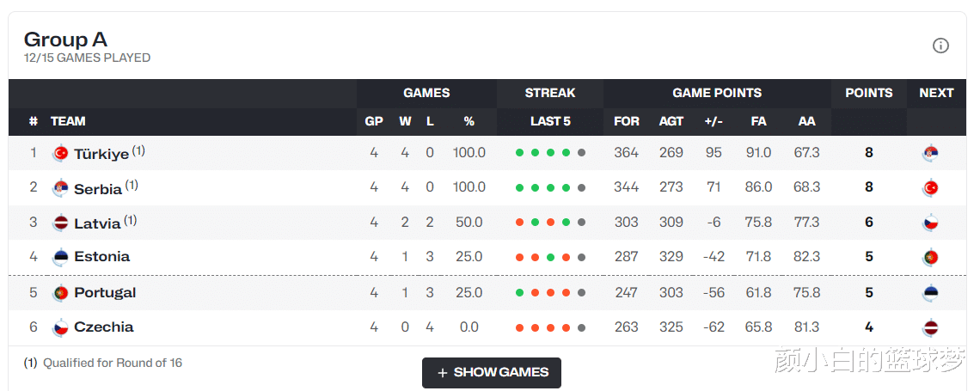
Task: Open the Türkiye team name link
Action: pos(101,154)
